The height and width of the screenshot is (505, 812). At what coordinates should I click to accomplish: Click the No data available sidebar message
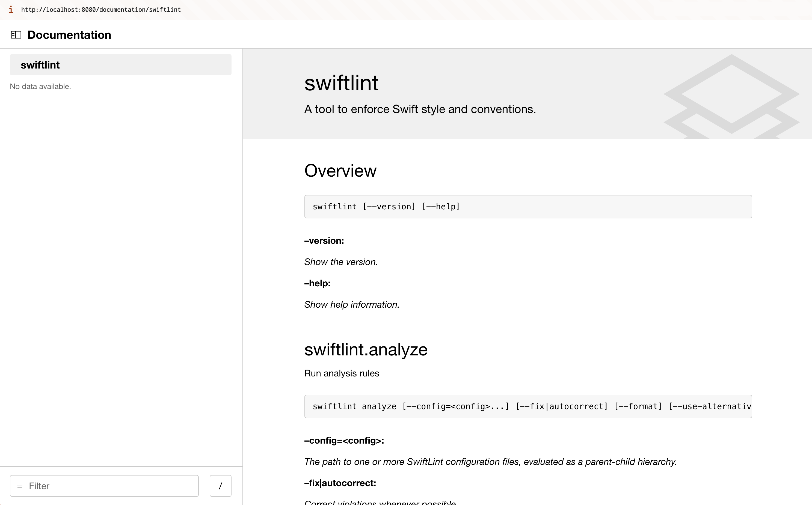coord(40,86)
